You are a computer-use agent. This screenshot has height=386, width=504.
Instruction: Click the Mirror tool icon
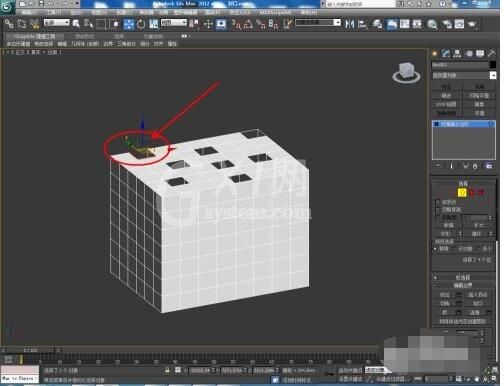click(x=349, y=24)
